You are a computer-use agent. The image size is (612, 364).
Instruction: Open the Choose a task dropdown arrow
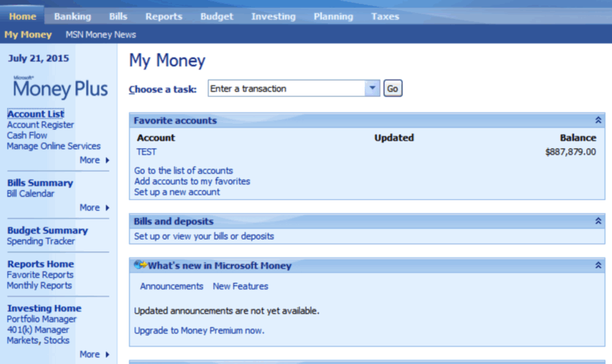click(x=373, y=88)
